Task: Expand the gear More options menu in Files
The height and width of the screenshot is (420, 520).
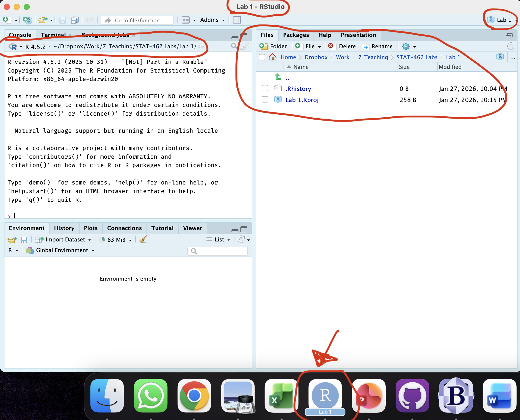Action: click(x=408, y=47)
